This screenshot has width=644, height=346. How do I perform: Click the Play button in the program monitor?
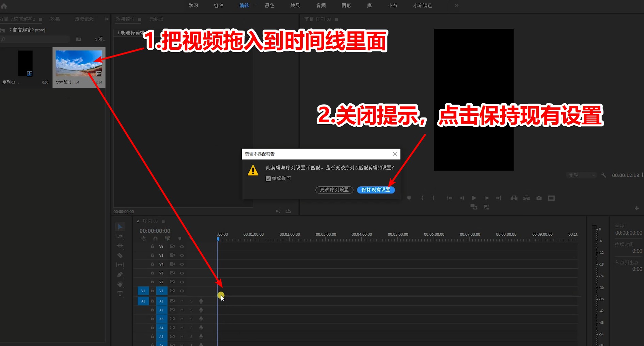pos(474,198)
